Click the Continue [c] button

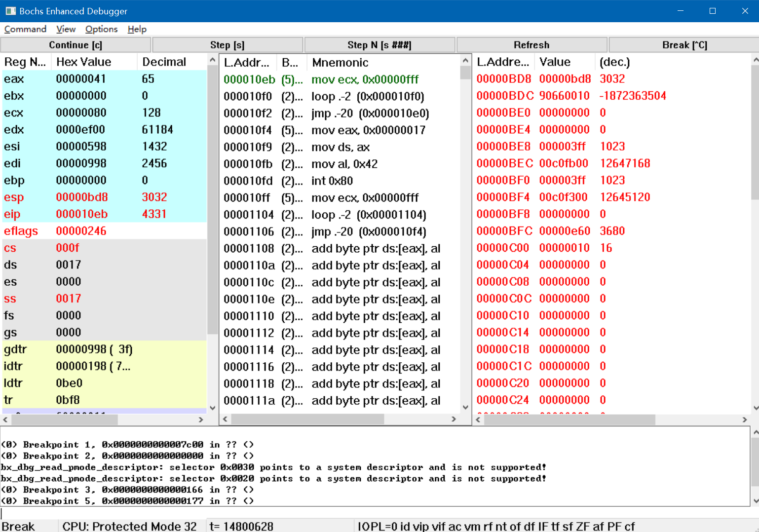76,45
